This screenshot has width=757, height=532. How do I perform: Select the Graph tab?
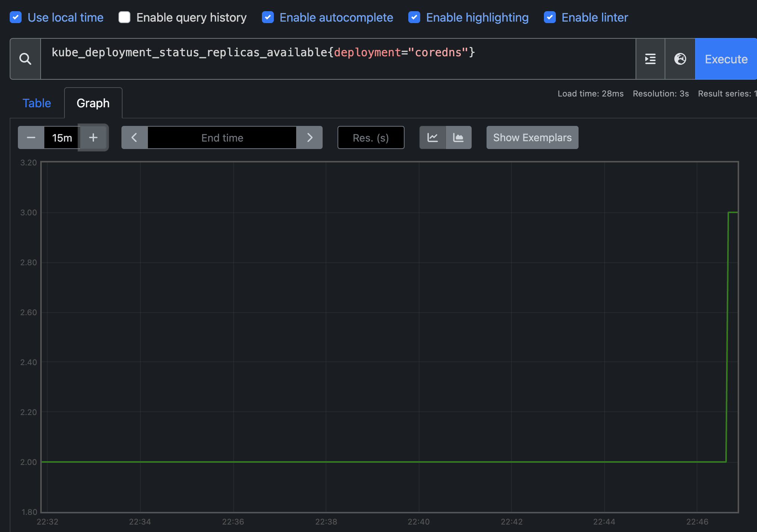tap(93, 103)
